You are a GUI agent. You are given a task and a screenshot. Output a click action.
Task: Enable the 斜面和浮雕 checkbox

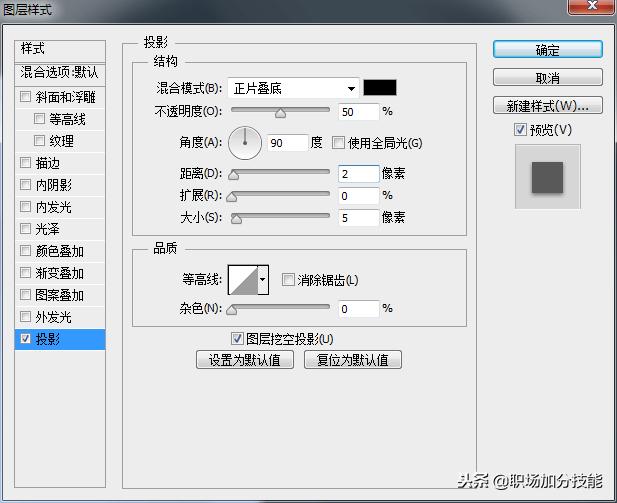(x=25, y=96)
